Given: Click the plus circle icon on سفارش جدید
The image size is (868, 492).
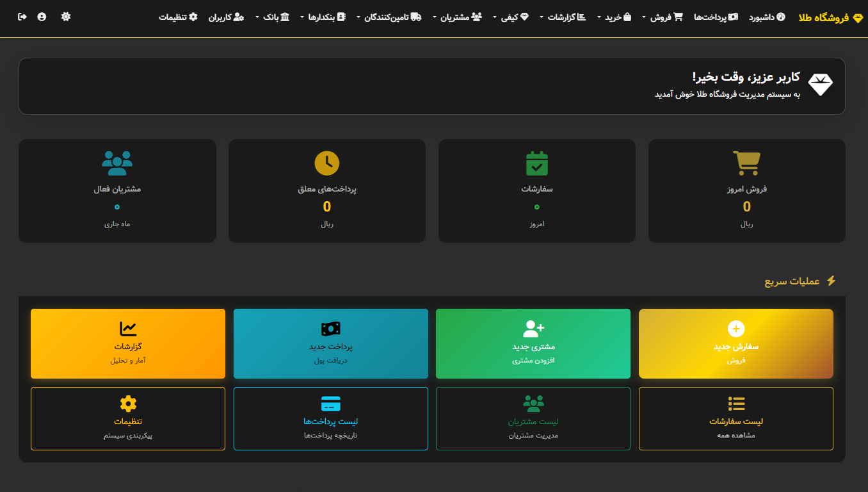Looking at the screenshot, I should point(736,329).
